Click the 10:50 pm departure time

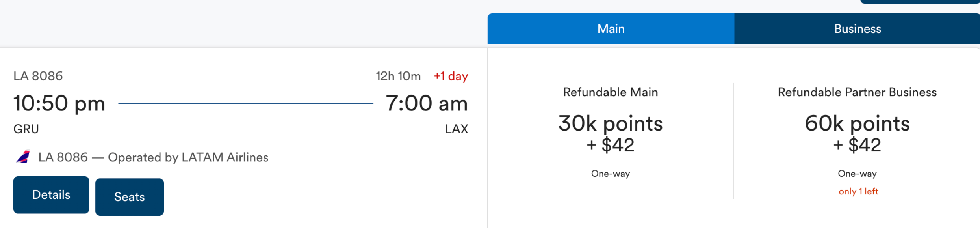[59, 103]
